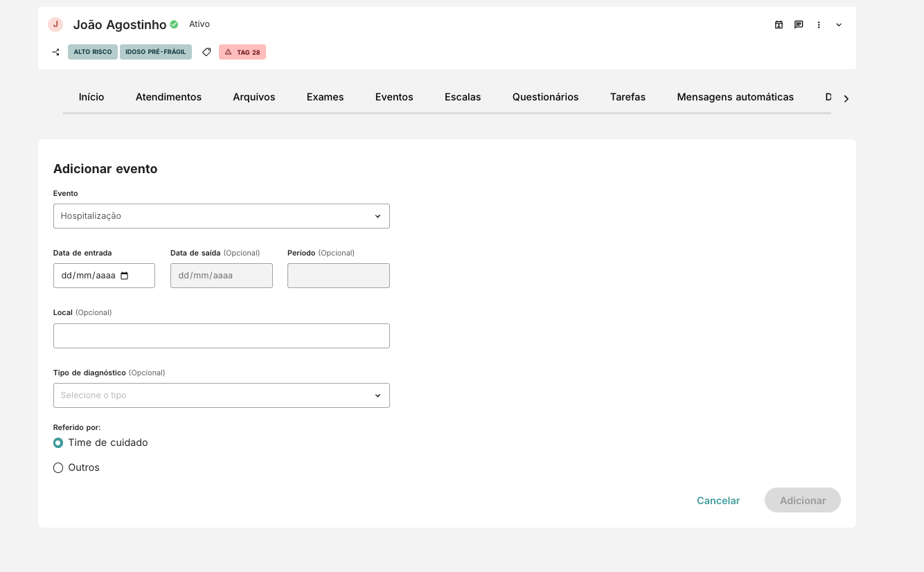Go to the Questionários tab
The height and width of the screenshot is (572, 924).
click(545, 97)
